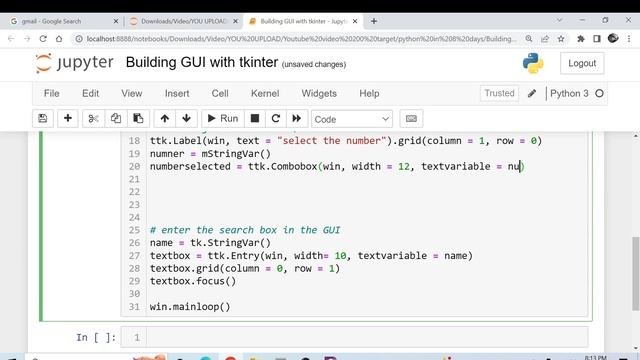Click the Trusted notebook indicator
This screenshot has height=360, width=640.
pyautogui.click(x=499, y=93)
